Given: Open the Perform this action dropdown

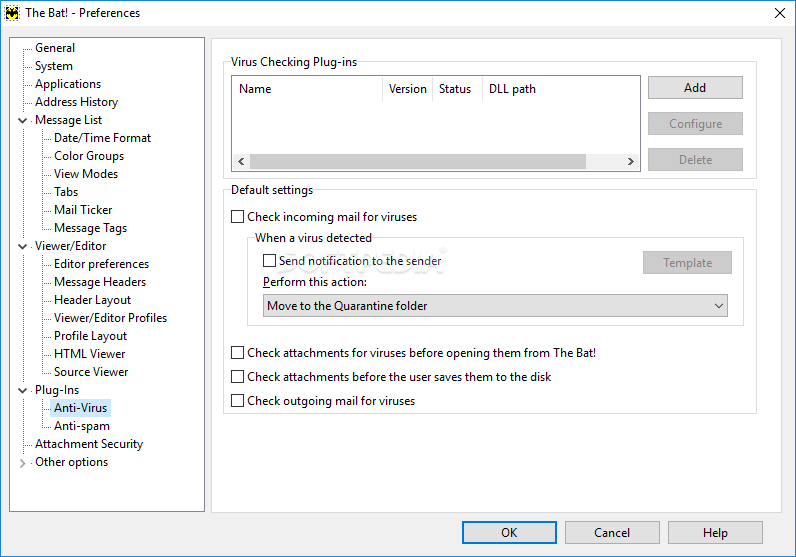Looking at the screenshot, I should click(x=495, y=306).
